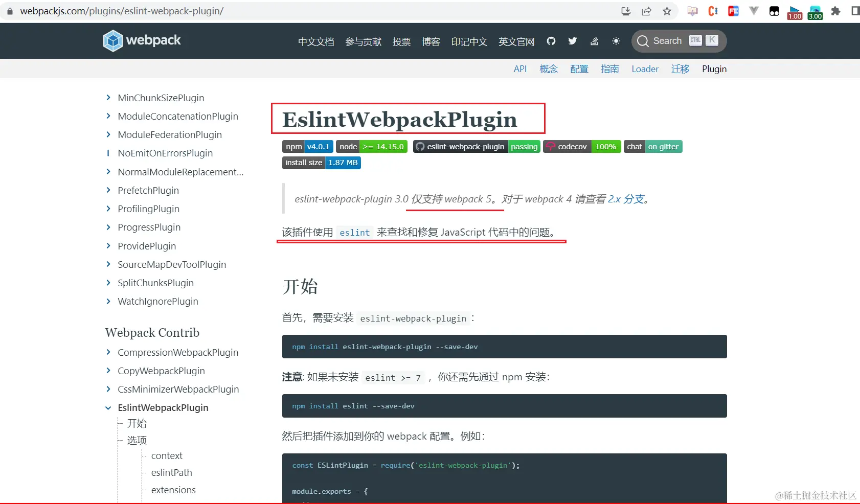Click the Search box in header

679,41
